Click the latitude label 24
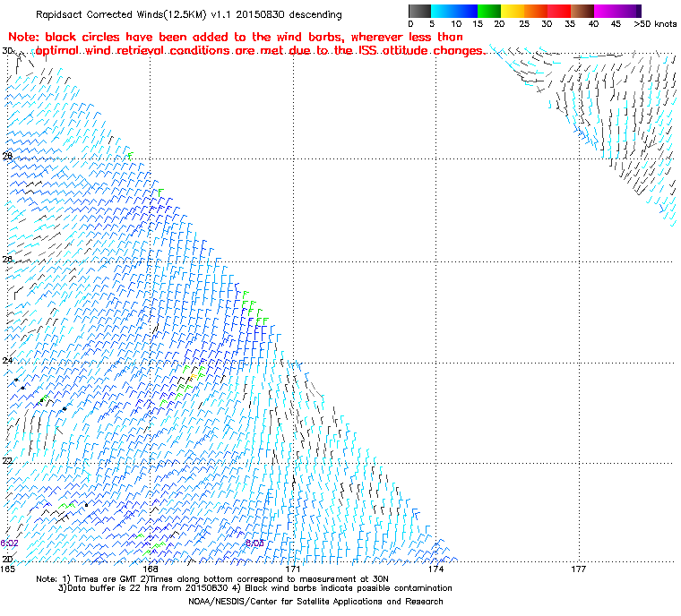This screenshot has height=616, width=681. coord(7,360)
